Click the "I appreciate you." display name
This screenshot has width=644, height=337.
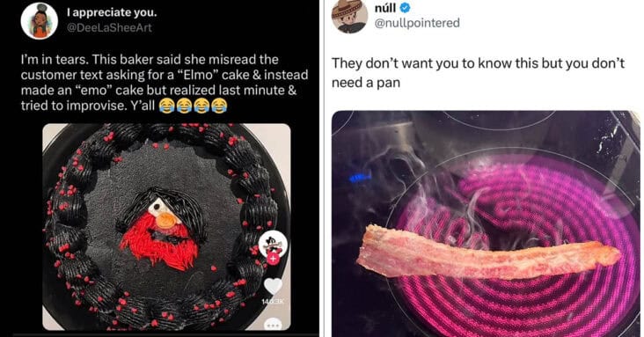(112, 12)
